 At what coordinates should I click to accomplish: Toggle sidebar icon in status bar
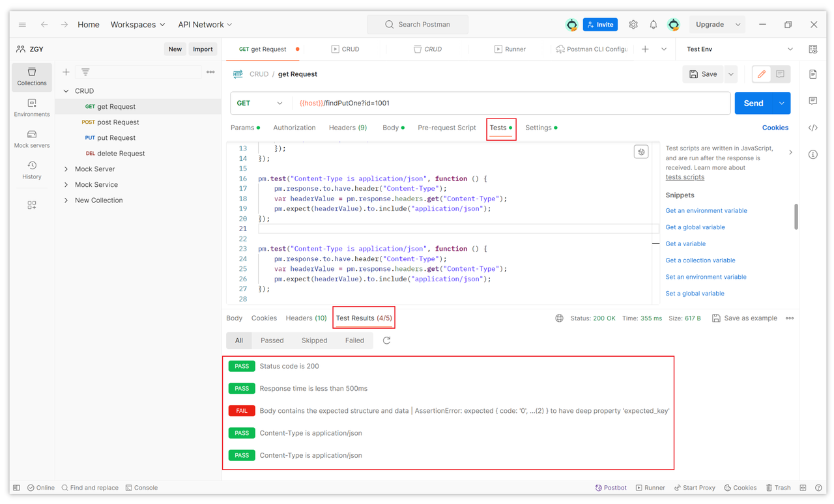(17, 488)
